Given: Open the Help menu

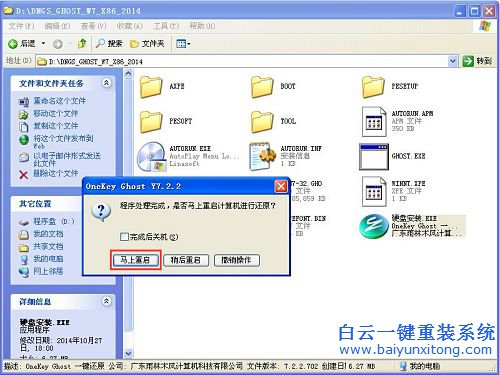Looking at the screenshot, I should 202,26.
